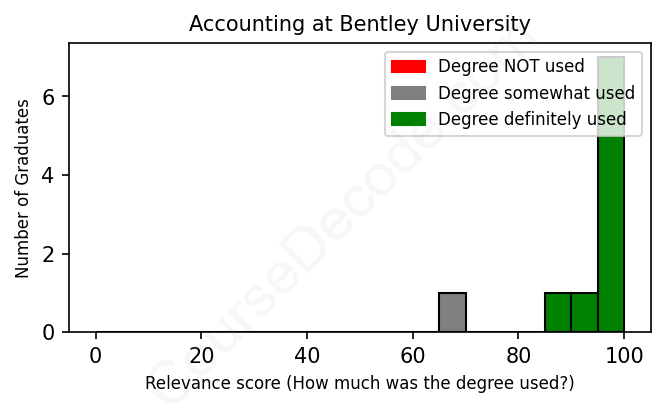Click the x-axis tick label 60
The width and height of the screenshot is (665, 408).
coord(413,355)
